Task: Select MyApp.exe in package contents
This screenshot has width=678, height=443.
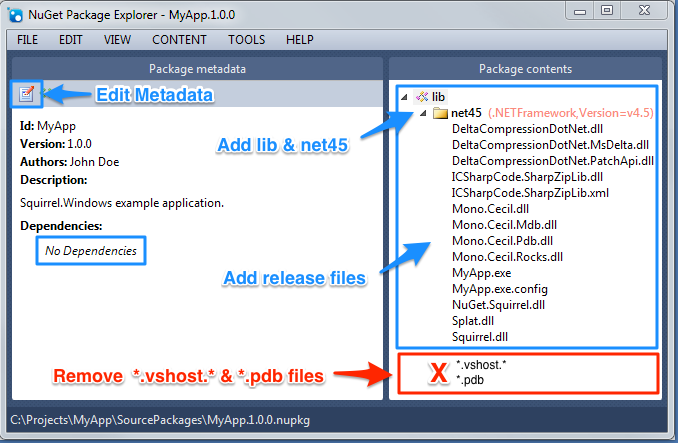Action: [x=481, y=273]
